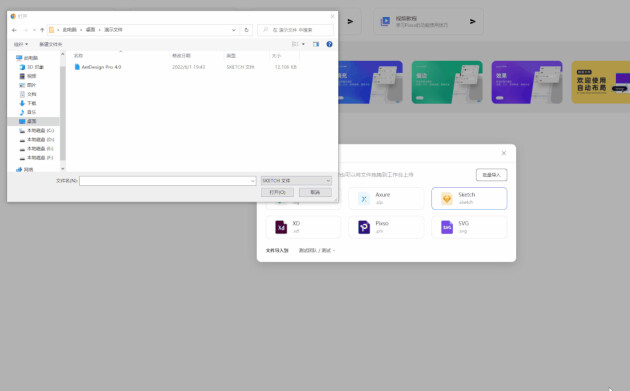Choose the SVG import icon
Screen dimensions: 630x391
[x=446, y=227]
